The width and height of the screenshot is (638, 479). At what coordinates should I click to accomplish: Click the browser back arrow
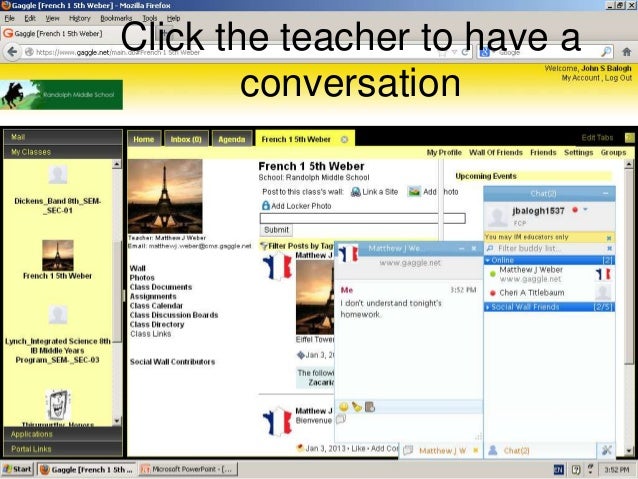[x=12, y=52]
